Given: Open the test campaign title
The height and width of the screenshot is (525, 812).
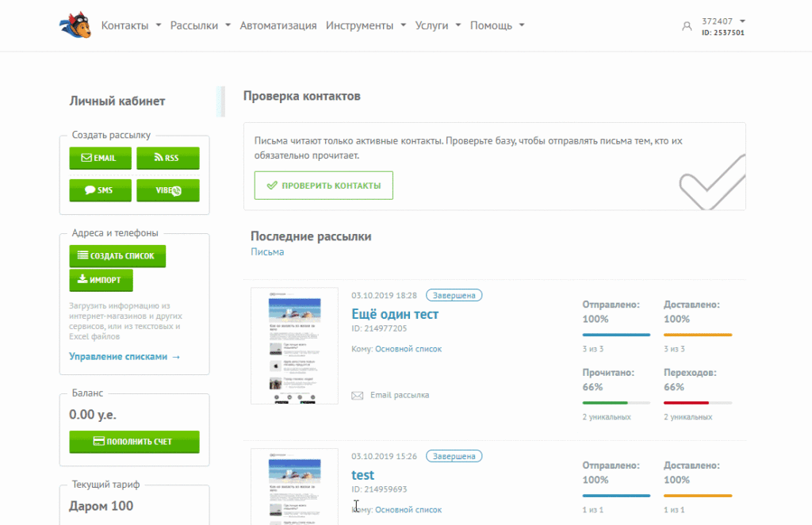Looking at the screenshot, I should pos(362,475).
